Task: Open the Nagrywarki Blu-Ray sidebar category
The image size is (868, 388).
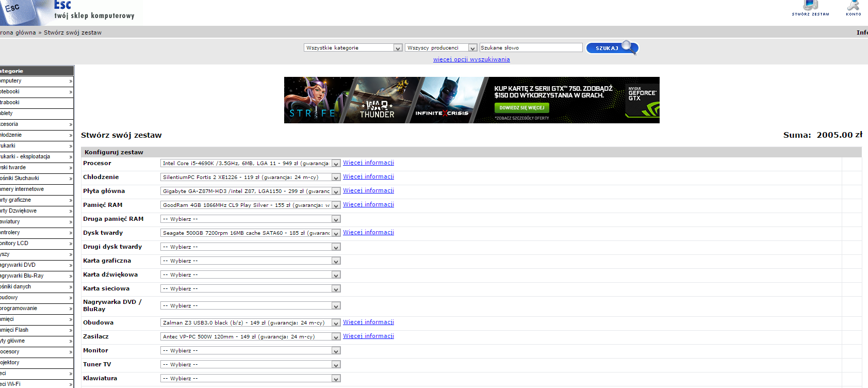Action: [x=37, y=276]
